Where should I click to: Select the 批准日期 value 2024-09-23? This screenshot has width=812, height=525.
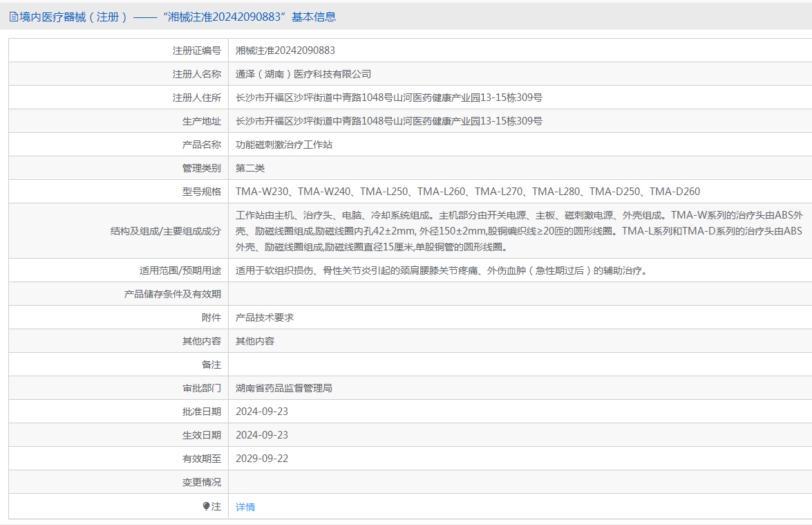pos(261,412)
